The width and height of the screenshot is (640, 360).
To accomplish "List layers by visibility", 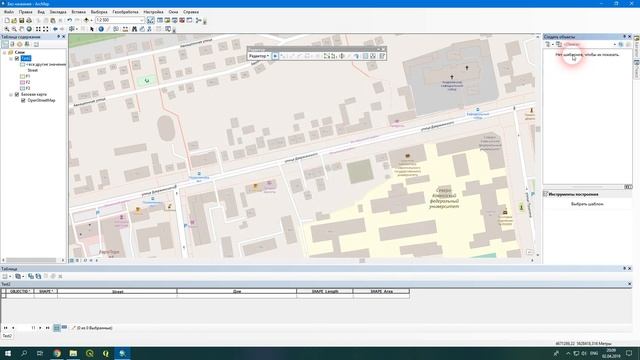I will point(20,44).
